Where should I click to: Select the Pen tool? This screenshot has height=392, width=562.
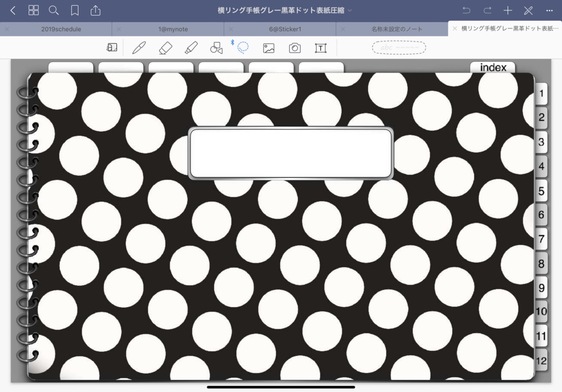tap(138, 48)
